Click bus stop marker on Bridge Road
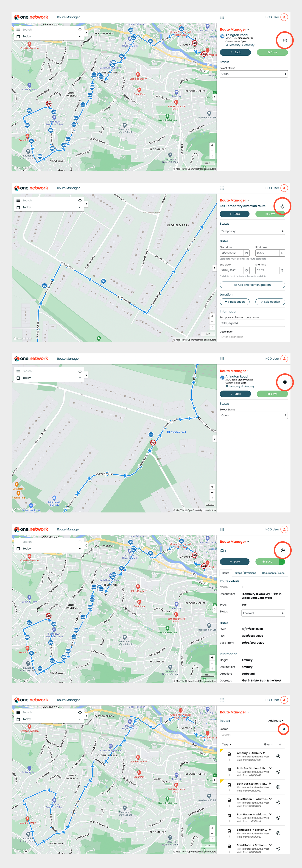The width and height of the screenshot is (302, 868). click(x=45, y=286)
